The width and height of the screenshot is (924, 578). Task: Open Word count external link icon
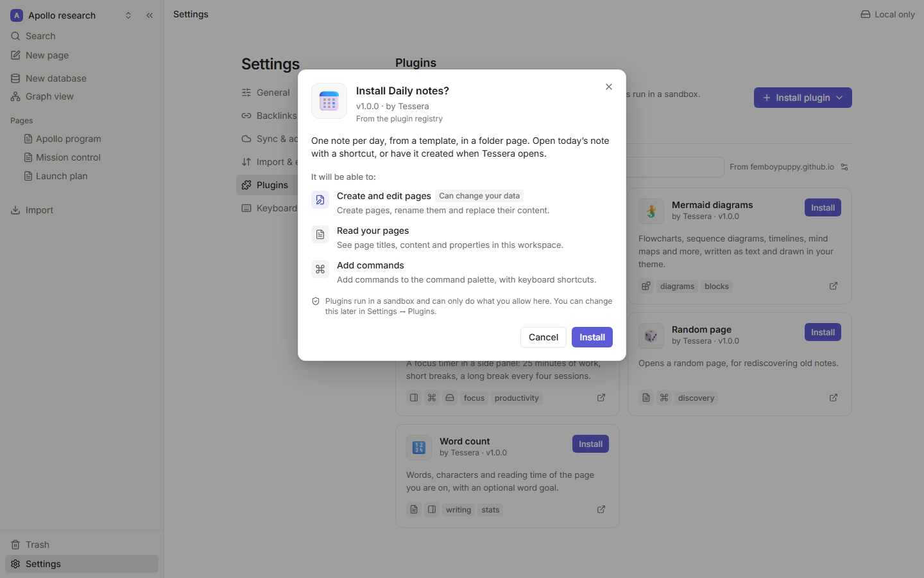pyautogui.click(x=601, y=509)
